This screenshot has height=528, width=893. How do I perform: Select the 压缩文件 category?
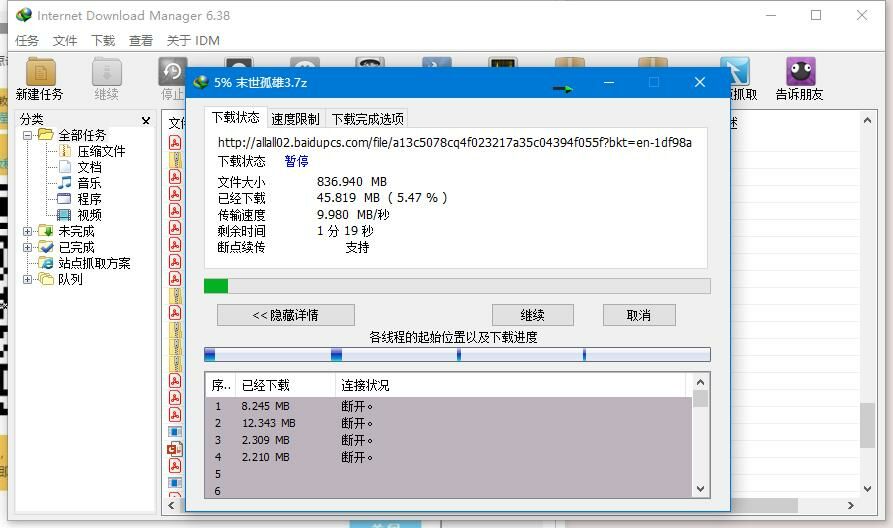pyautogui.click(x=101, y=151)
